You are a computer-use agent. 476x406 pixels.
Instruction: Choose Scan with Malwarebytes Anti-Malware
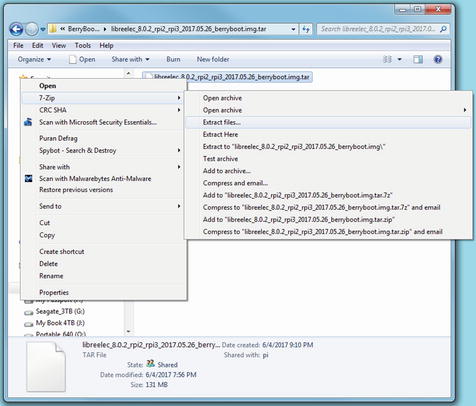click(104, 179)
